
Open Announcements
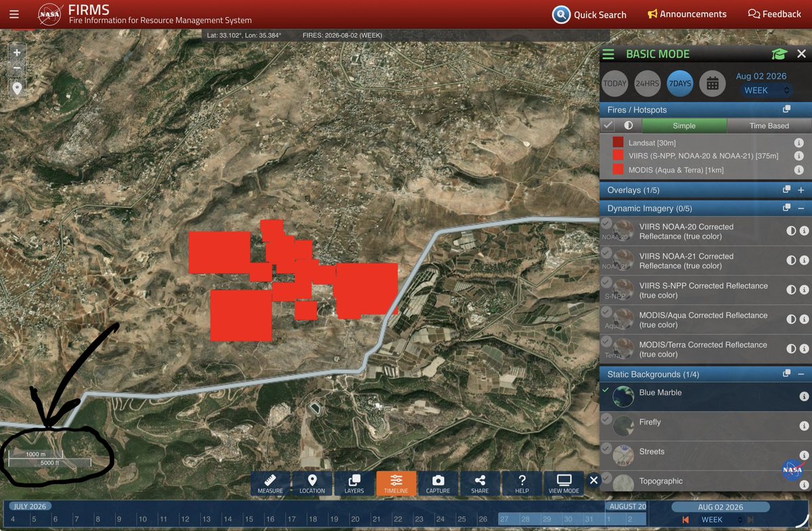coord(687,14)
